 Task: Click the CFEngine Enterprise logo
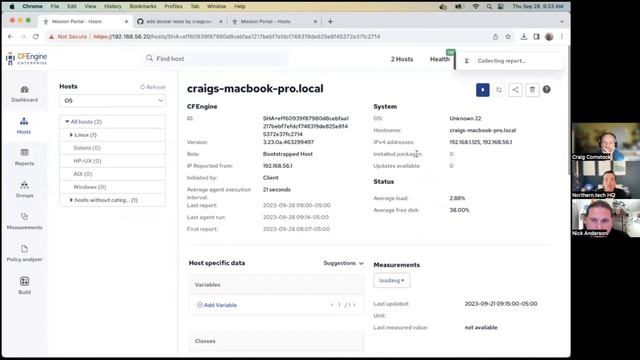tap(27, 58)
